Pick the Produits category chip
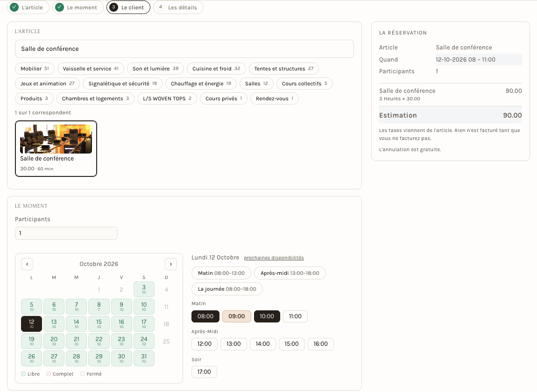This screenshot has width=537, height=392. point(34,98)
